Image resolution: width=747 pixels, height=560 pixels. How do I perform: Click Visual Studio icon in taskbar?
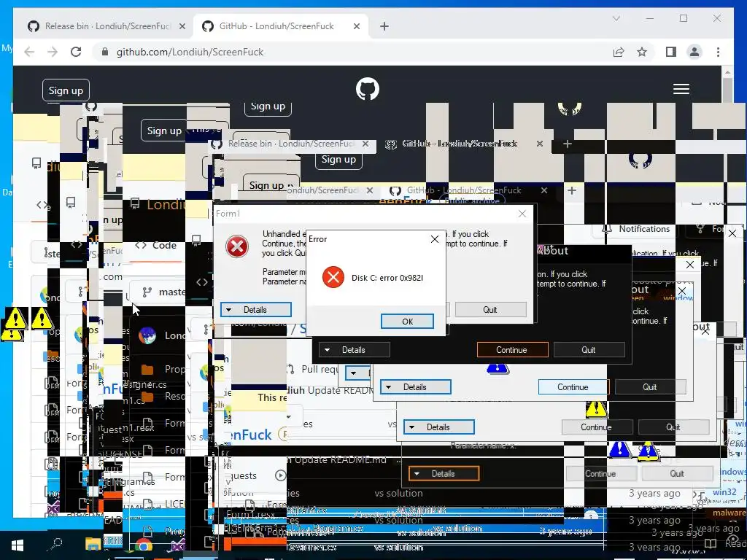click(177, 545)
